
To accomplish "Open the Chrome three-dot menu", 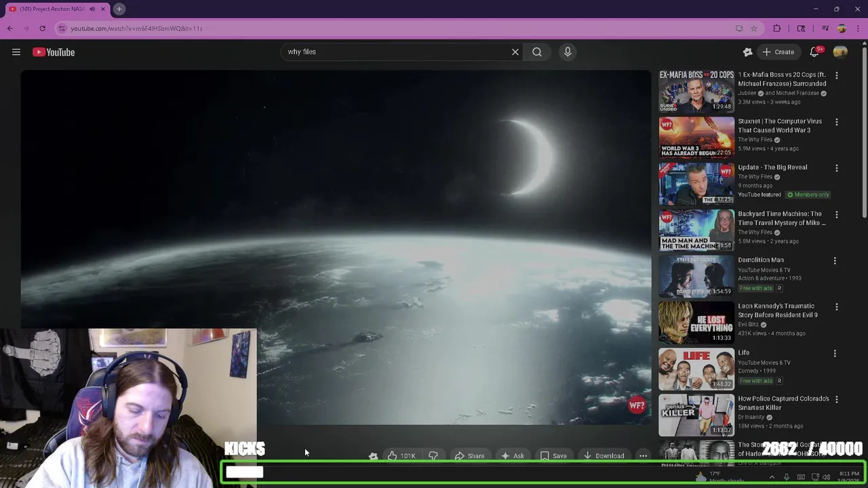I will click(858, 28).
